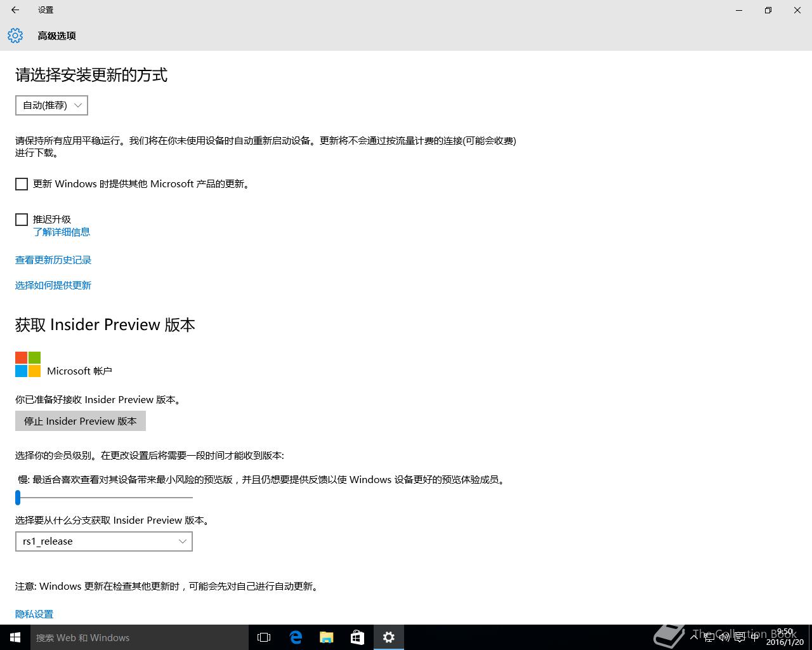
Task: Click the Insider level slider thumb
Action: coord(18,498)
